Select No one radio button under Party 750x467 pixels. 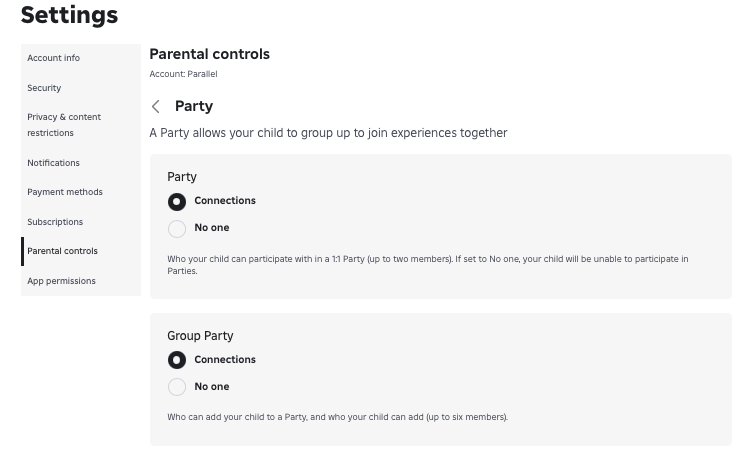pyautogui.click(x=177, y=229)
